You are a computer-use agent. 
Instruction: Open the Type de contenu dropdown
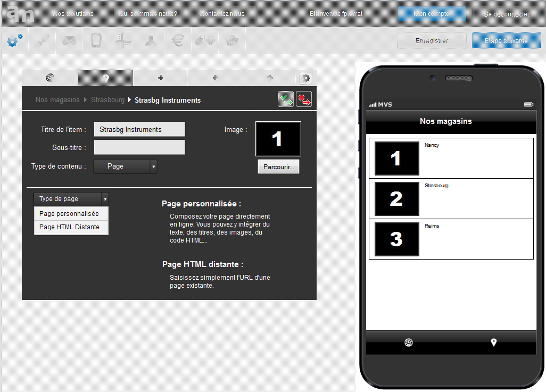(x=125, y=166)
